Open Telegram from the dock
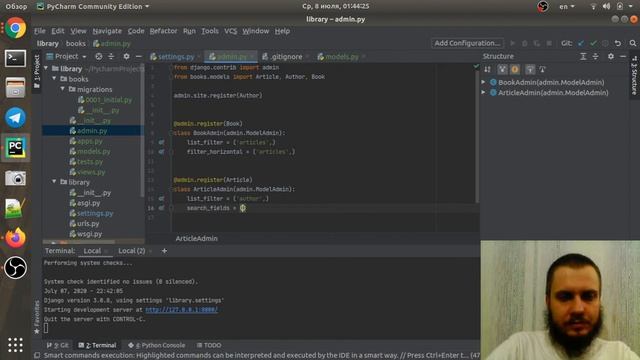The image size is (640, 360). (x=16, y=118)
